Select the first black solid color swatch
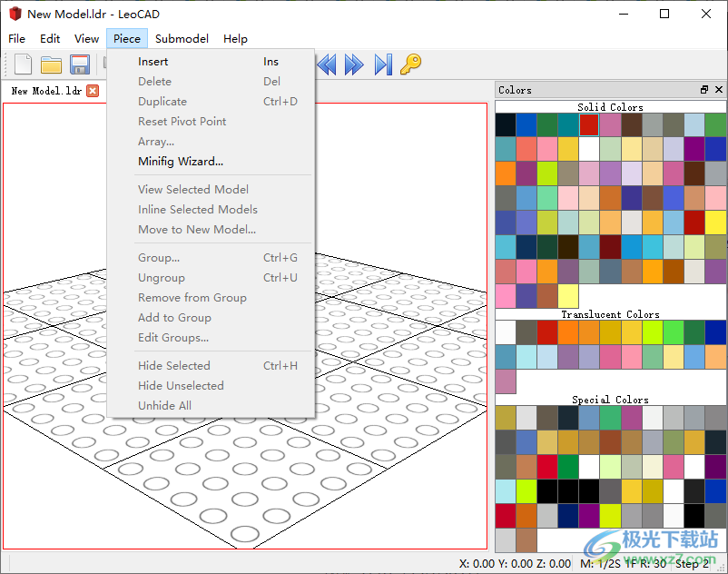The height and width of the screenshot is (574, 728). (x=506, y=124)
